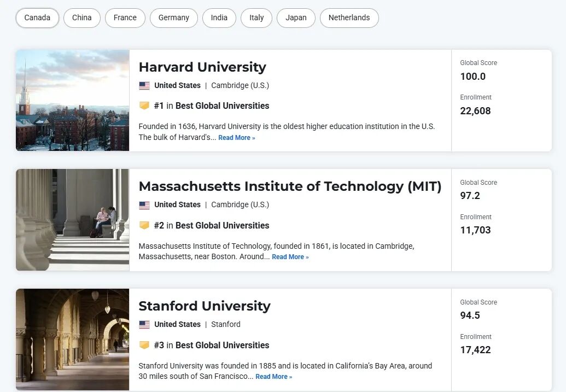Screen dimensions: 566x392
Task: Expand MIT's description via Read More
Action: coord(290,257)
